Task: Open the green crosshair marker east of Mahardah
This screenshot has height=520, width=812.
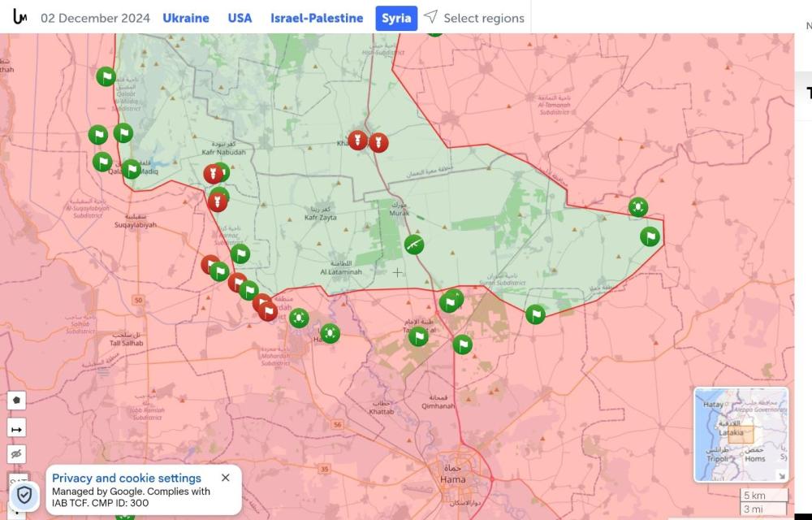Action: tap(330, 334)
